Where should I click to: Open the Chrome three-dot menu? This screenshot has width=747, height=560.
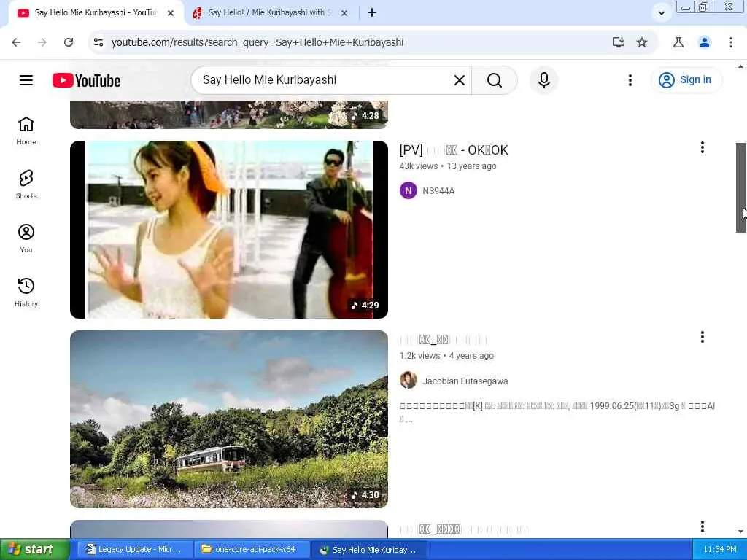click(730, 42)
